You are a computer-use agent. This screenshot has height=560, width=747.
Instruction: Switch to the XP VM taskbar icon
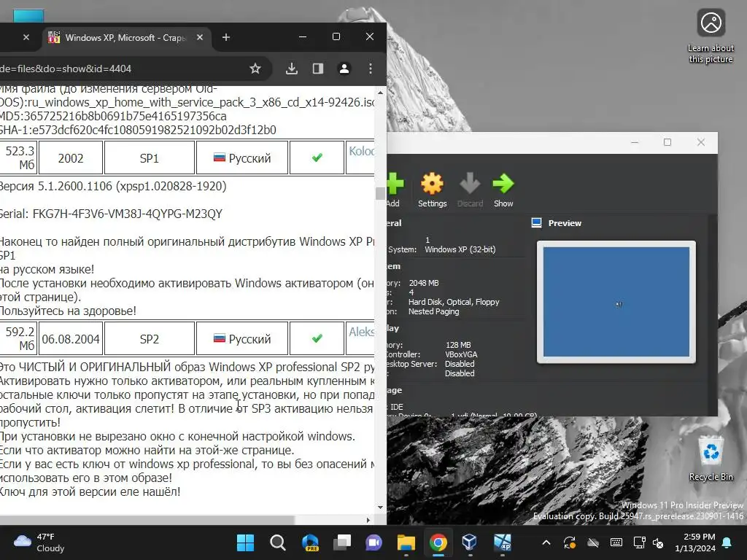[x=502, y=542]
